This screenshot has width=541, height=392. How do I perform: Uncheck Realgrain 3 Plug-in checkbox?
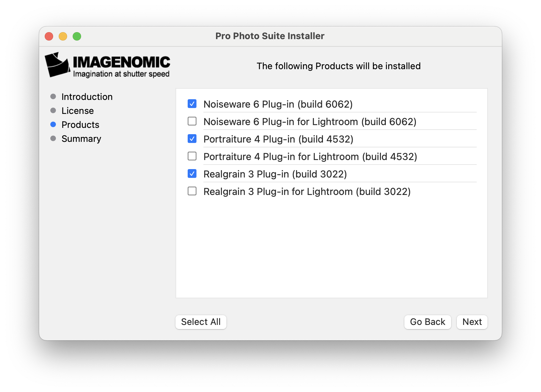(x=192, y=174)
